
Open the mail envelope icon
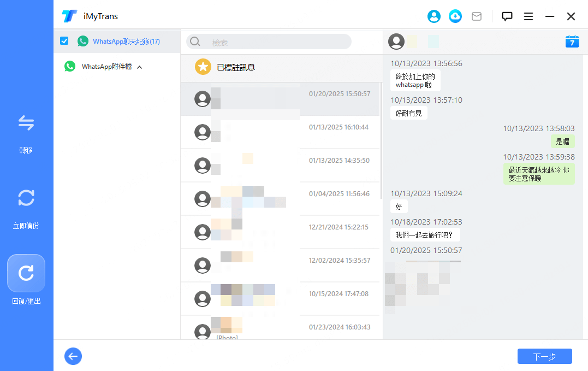(x=477, y=16)
